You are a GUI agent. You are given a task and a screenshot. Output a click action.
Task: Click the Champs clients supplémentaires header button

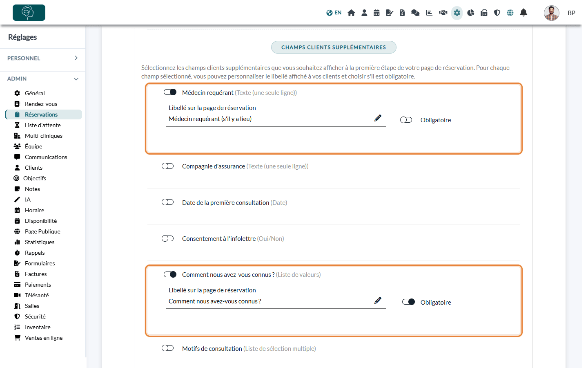(334, 47)
